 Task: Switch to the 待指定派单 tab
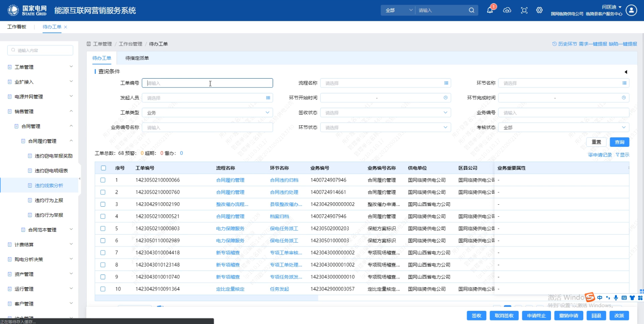[137, 58]
